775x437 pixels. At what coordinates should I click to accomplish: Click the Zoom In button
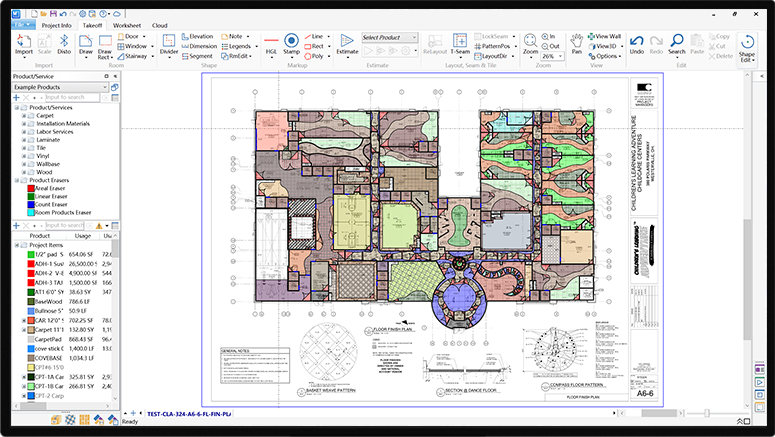[x=549, y=35]
